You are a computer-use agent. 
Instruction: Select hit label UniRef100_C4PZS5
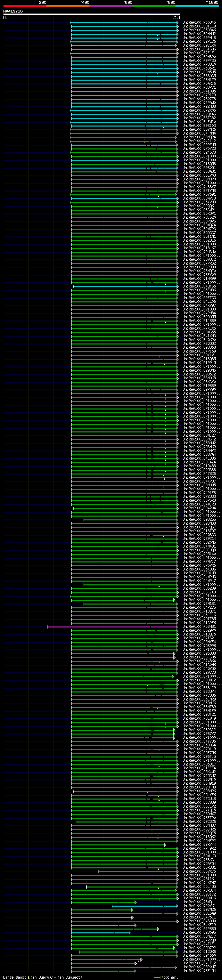click(199, 608)
